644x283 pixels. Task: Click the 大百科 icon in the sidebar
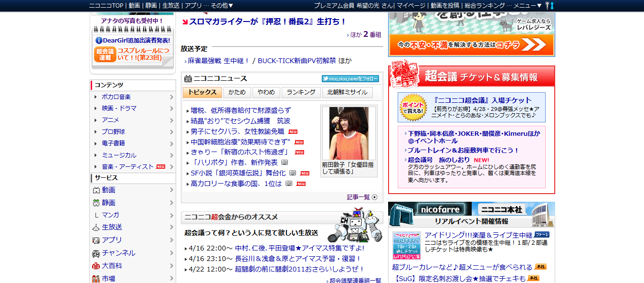point(95,266)
